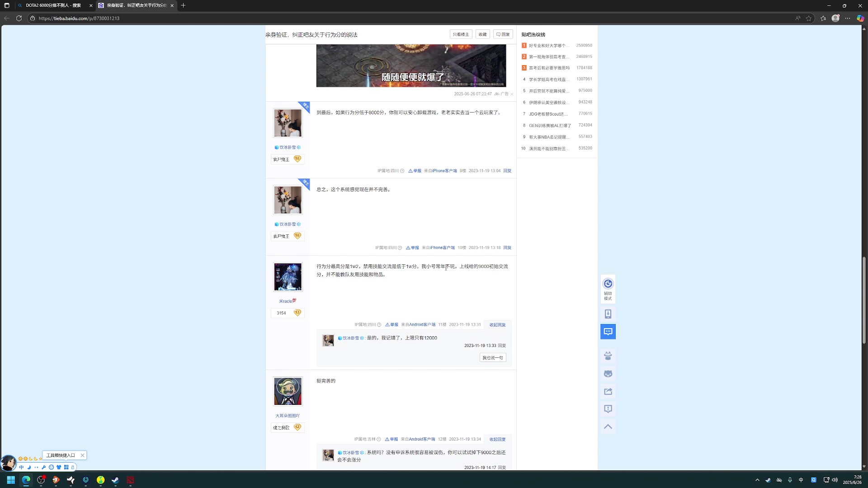Open the tab actions icon at top-left
Image resolution: width=868 pixels, height=488 pixels.
pos(6,5)
